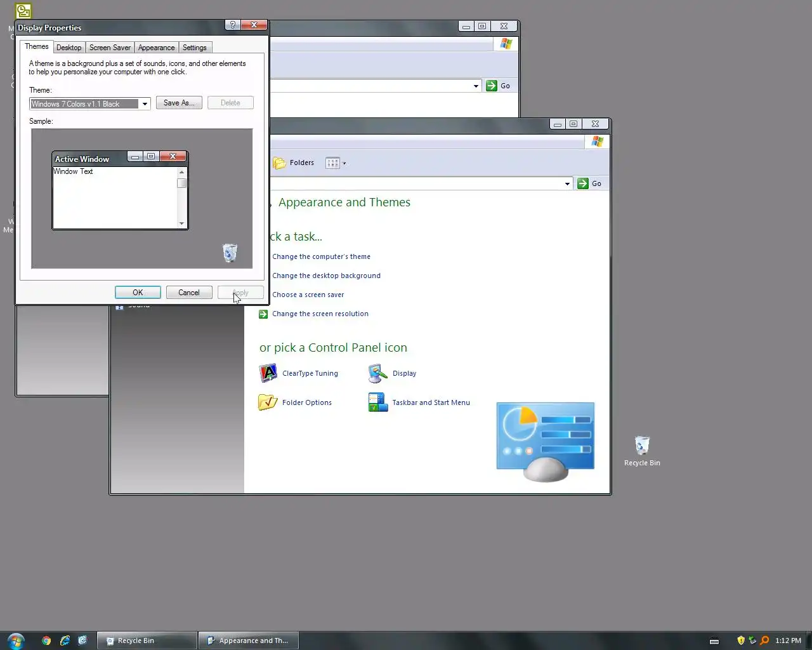812x650 pixels.
Task: Click the orange magnifier tray icon
Action: (764, 640)
